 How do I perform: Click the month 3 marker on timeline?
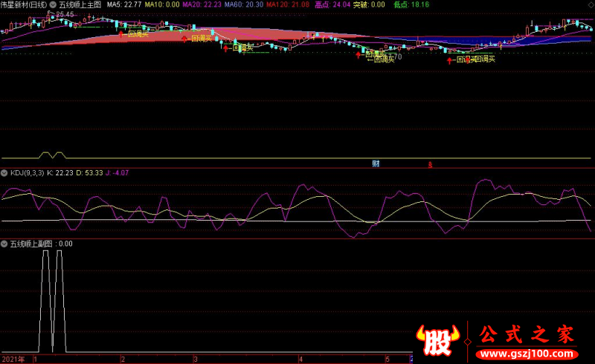click(196, 359)
